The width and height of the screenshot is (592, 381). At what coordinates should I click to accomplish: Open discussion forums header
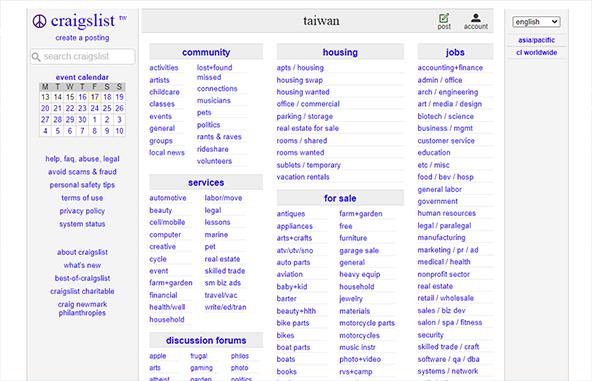(x=206, y=340)
